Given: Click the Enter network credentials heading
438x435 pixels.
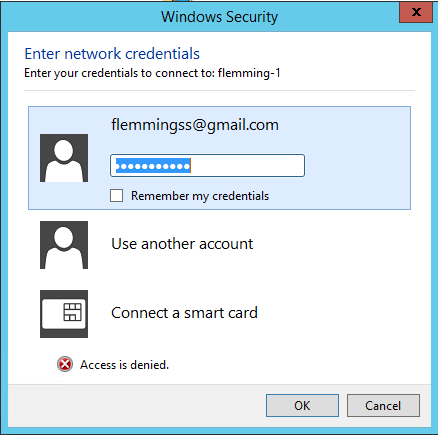Looking at the screenshot, I should [112, 54].
